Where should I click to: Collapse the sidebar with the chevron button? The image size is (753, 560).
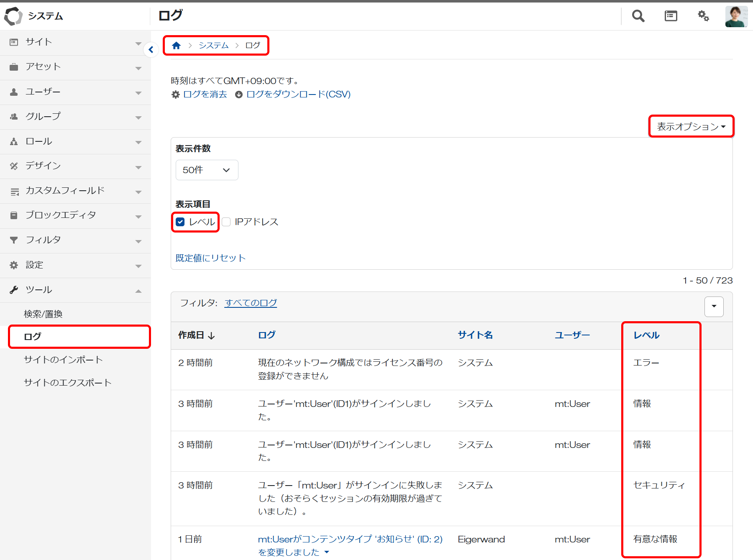click(x=151, y=50)
